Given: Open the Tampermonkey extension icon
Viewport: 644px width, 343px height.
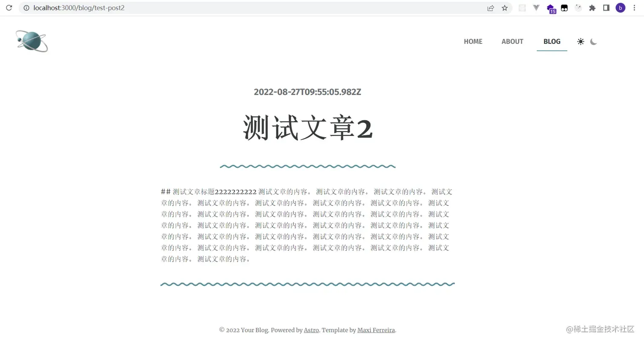Looking at the screenshot, I should tap(564, 8).
